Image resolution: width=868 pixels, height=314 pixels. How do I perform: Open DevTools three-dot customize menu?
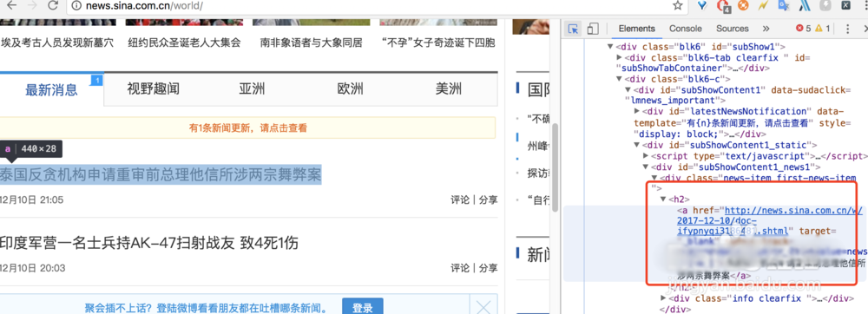tap(847, 29)
